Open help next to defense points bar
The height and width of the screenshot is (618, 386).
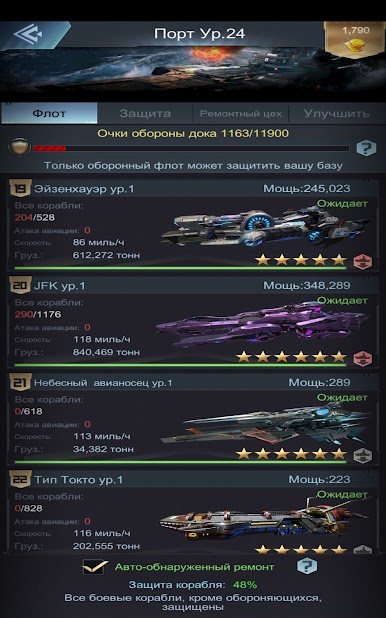pos(366,148)
